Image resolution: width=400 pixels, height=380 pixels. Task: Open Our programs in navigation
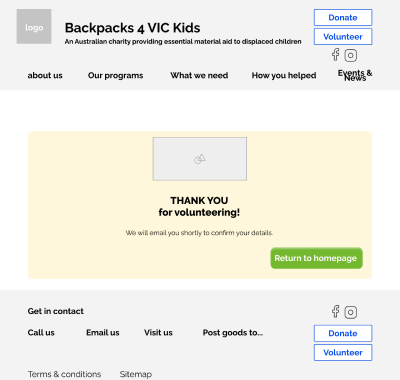(115, 76)
